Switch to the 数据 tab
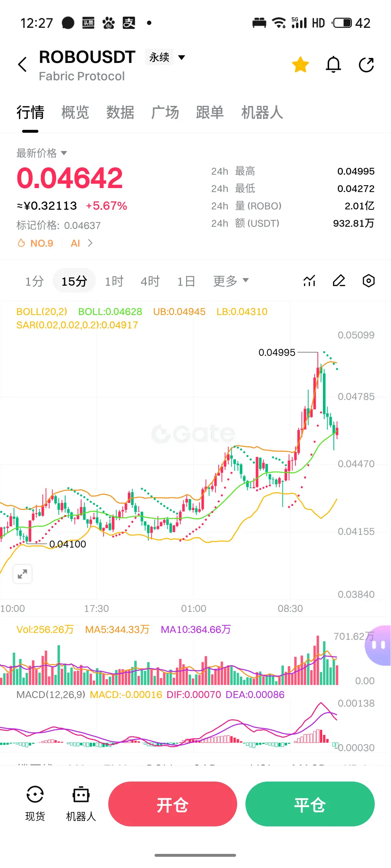 120,112
